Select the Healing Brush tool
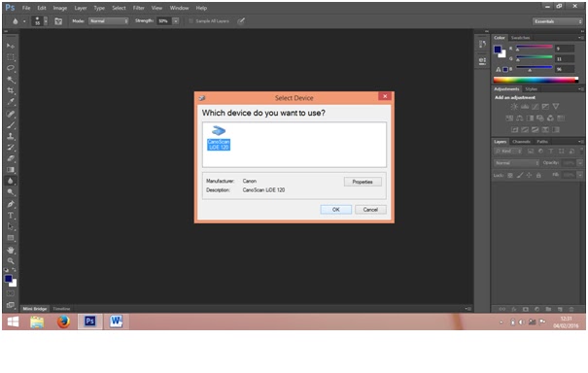 (x=11, y=114)
